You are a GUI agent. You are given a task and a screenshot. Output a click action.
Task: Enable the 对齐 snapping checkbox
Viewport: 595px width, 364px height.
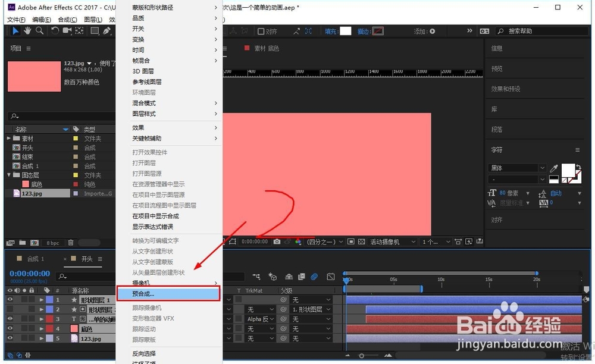pyautogui.click(x=261, y=32)
